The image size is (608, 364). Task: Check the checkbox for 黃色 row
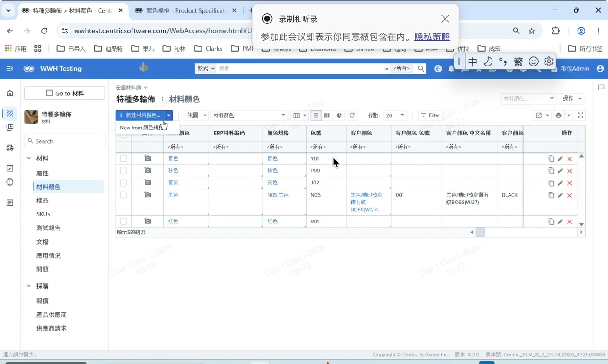tap(123, 159)
